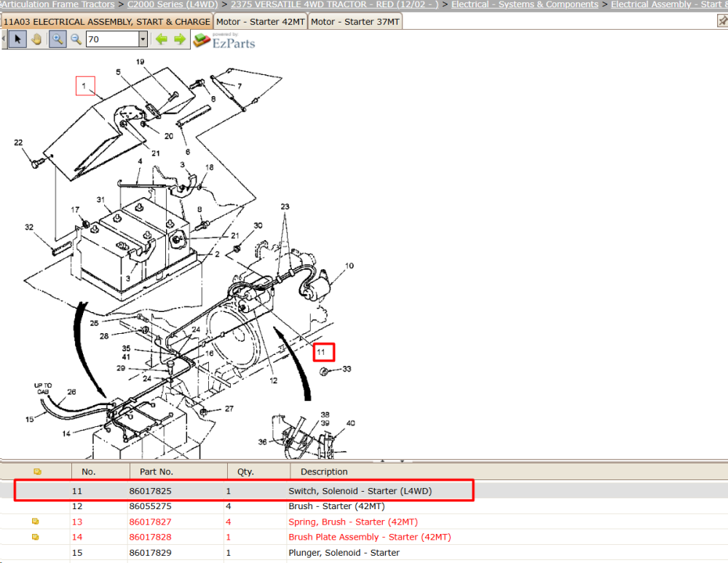This screenshot has height=563, width=728.
Task: Open Electrical - Systems & Components breadcrumb
Action: (525, 4)
